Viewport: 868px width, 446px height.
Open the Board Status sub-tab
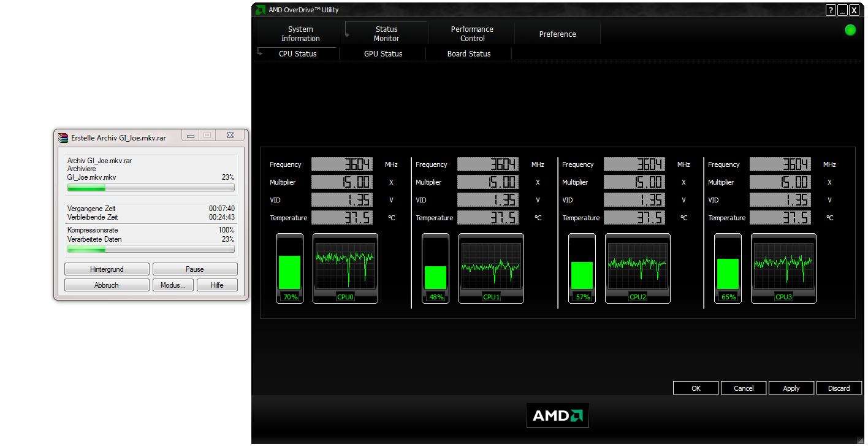469,54
